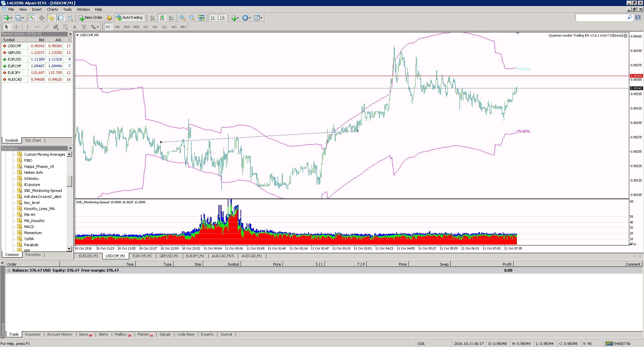The width and height of the screenshot is (644, 347).
Task: Open the Profiles tool
Action: (18, 18)
